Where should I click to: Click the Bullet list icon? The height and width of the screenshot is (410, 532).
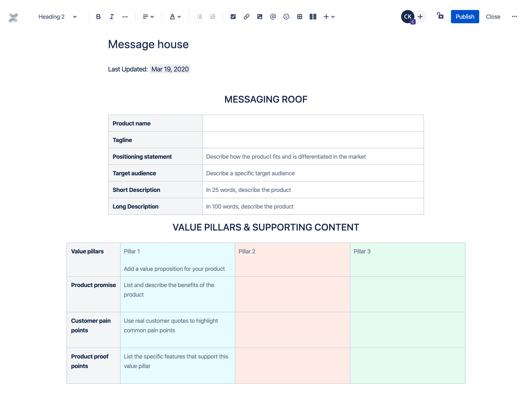click(199, 17)
